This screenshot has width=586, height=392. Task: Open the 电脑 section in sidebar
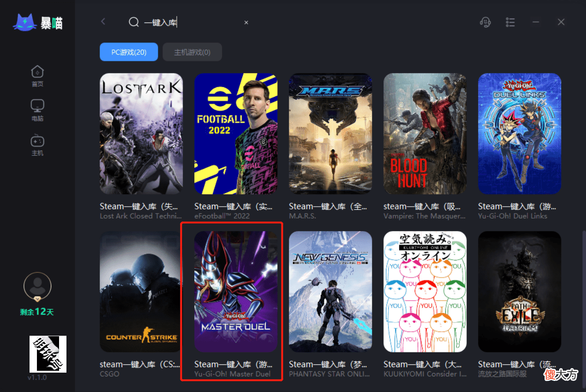tap(37, 110)
